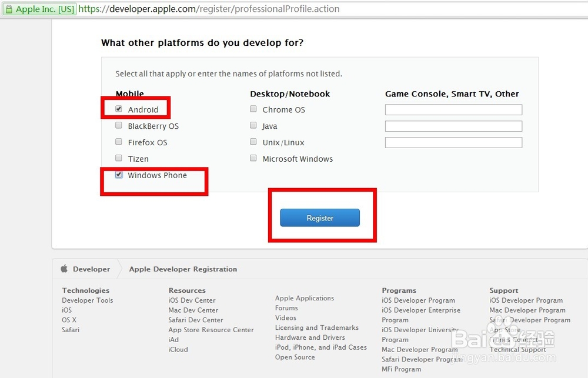Open the Developer breadcrumb link
This screenshot has height=378, width=588.
[91, 269]
